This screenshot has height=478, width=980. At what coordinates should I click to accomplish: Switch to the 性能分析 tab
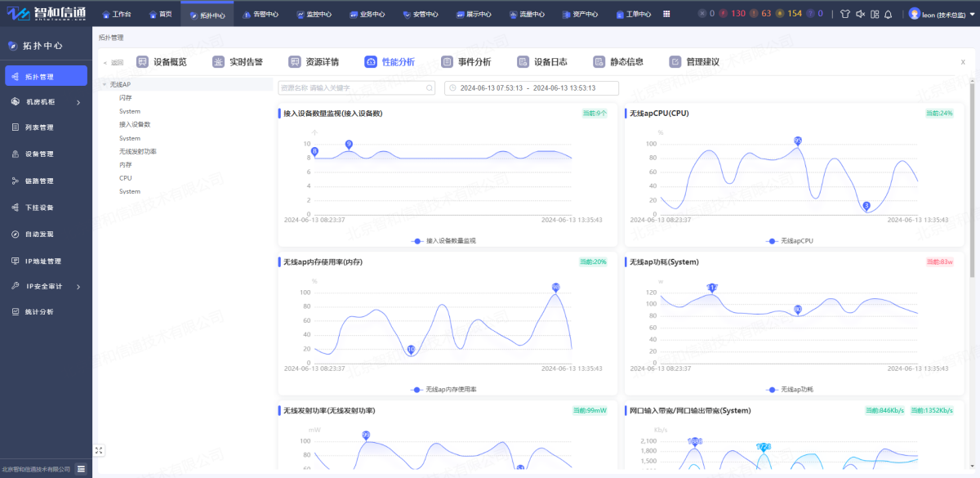(x=390, y=62)
